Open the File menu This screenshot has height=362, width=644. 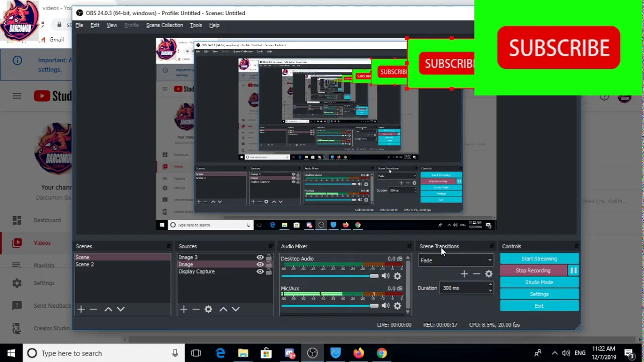[79, 25]
